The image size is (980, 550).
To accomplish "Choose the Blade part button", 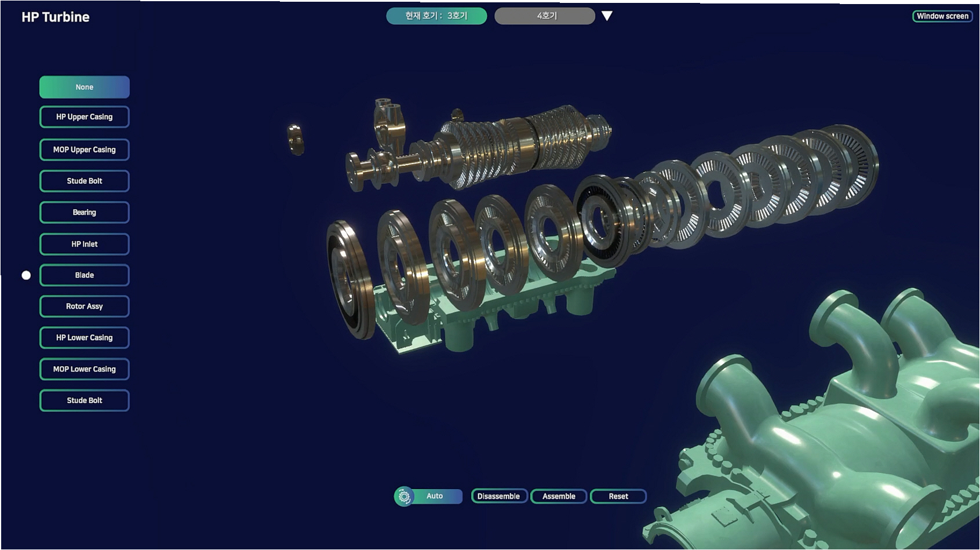I will click(x=85, y=275).
